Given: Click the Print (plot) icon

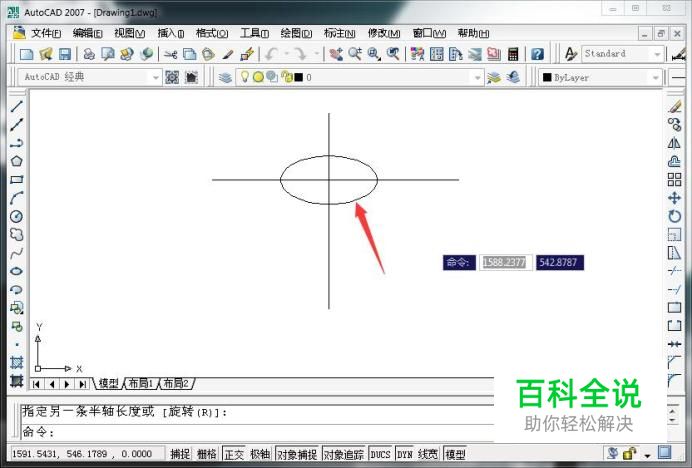Looking at the screenshot, I should [x=89, y=54].
